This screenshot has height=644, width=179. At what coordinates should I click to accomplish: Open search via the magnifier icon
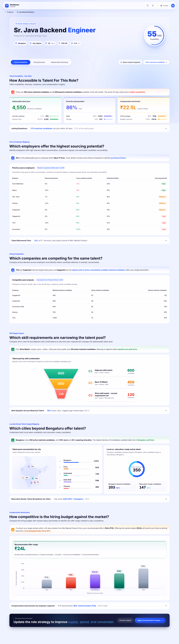148,5
